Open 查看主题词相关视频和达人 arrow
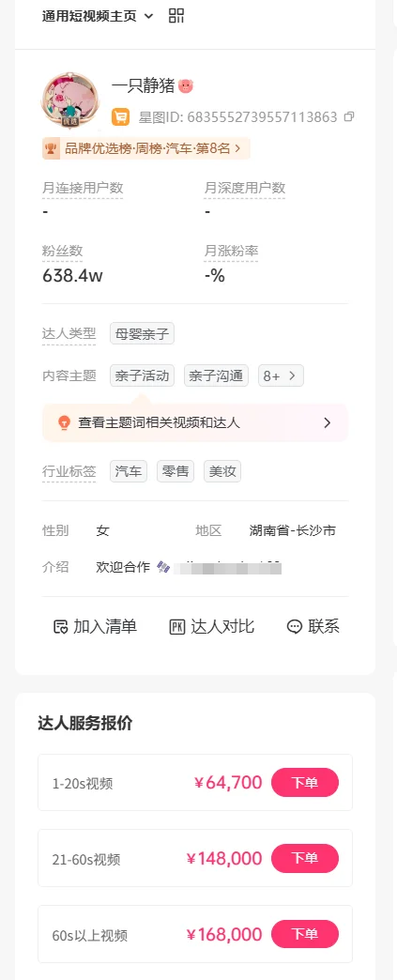Screen dimensions: 397x980 click(327, 423)
